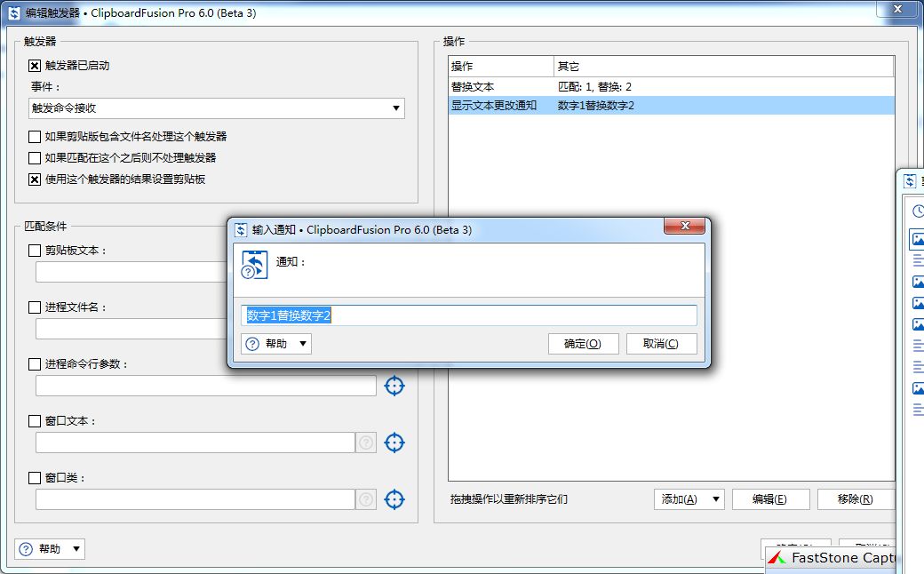The image size is (924, 574).
Task: Toggle the 触发器已启动 checkbox
Action: tap(35, 66)
